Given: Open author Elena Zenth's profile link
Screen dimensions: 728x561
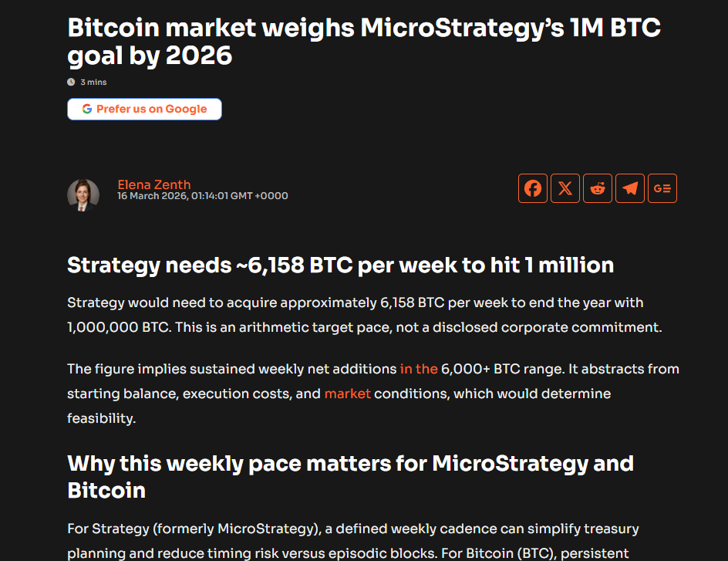Looking at the screenshot, I should click(x=154, y=184).
